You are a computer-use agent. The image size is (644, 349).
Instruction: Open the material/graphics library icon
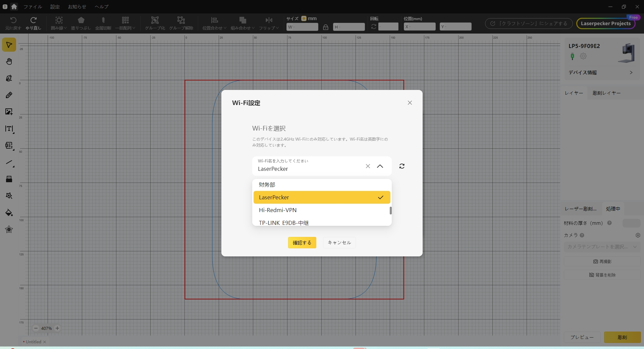pos(9,230)
